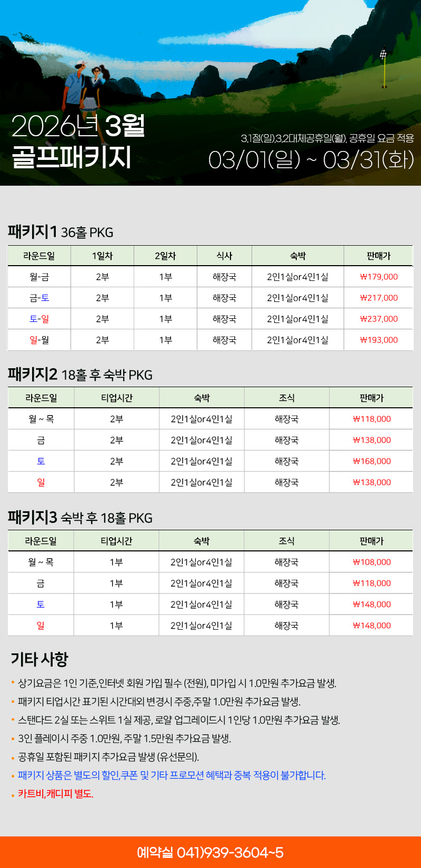Select the 일-월 row label in 패키지1
This screenshot has height=868, width=421.
(x=39, y=340)
